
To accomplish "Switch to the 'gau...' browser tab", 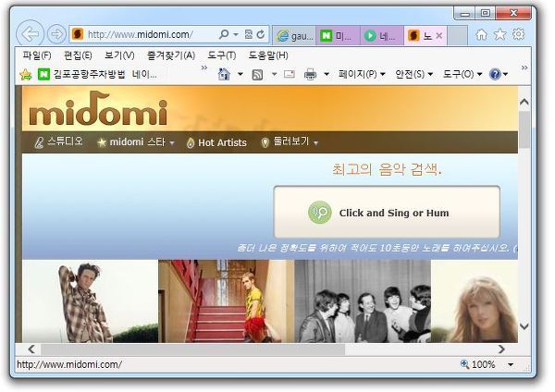I will pyautogui.click(x=294, y=35).
